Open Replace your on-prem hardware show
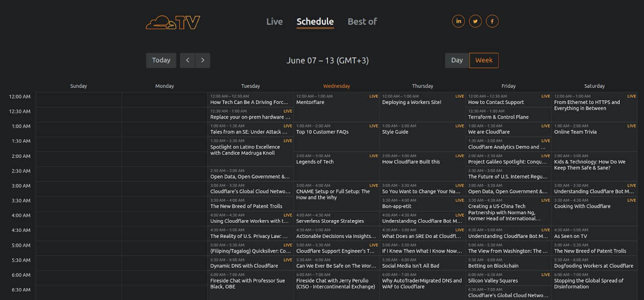Image resolution: width=644 pixels, height=300 pixels. [250, 114]
